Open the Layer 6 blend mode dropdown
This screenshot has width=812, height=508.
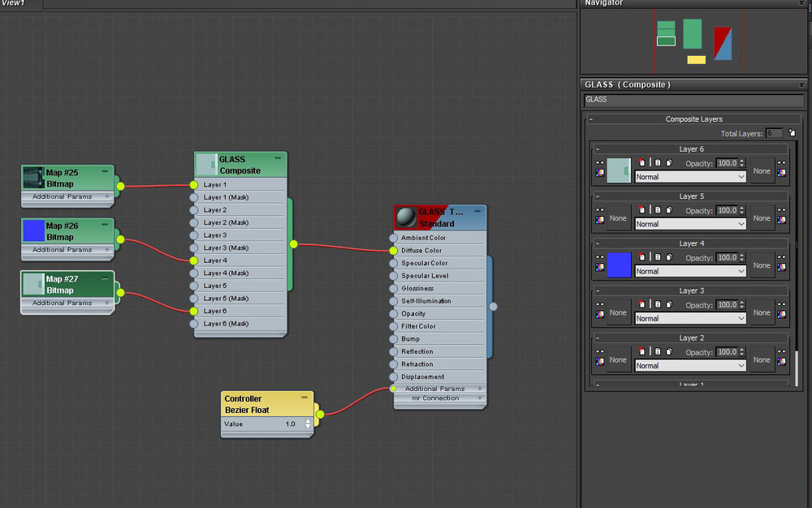click(x=689, y=177)
